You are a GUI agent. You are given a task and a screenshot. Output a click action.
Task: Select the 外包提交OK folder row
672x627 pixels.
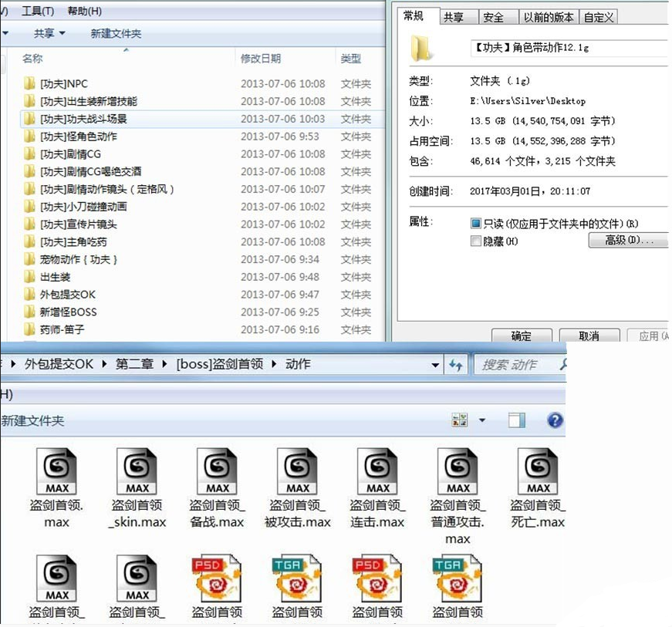[x=202, y=295]
